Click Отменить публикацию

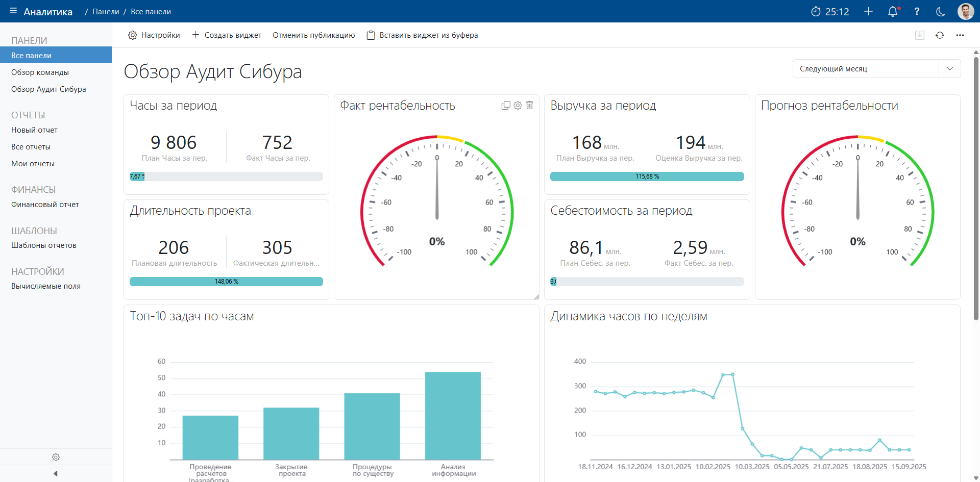313,35
